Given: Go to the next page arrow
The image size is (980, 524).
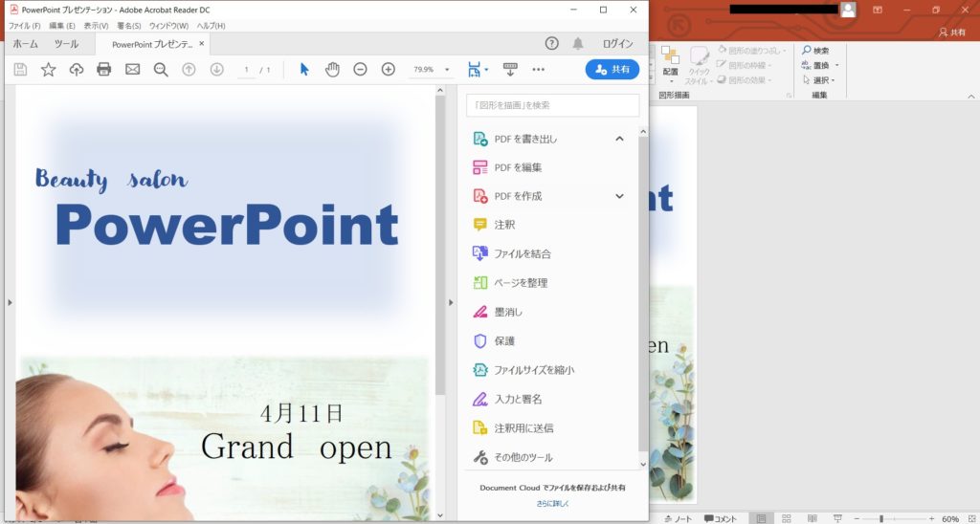Looking at the screenshot, I should tap(217, 70).
